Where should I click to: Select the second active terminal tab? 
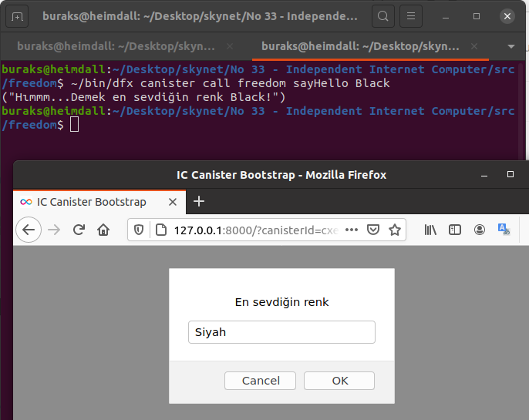[360, 46]
